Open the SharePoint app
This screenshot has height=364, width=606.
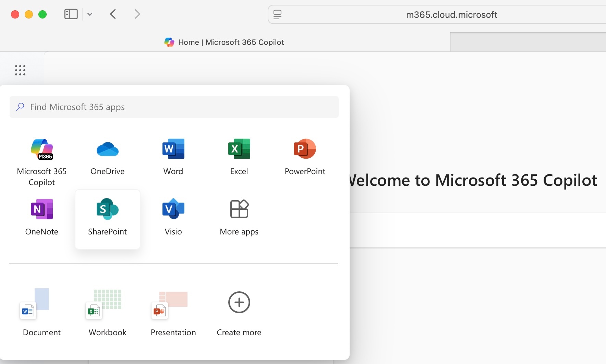click(x=108, y=219)
